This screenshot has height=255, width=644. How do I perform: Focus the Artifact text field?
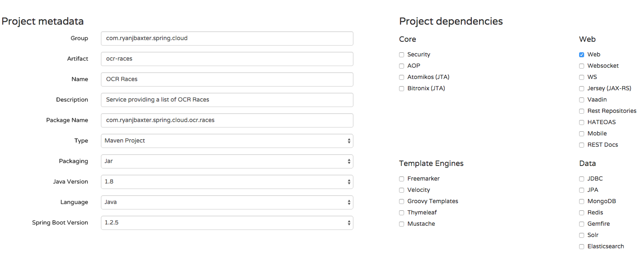pos(227,59)
